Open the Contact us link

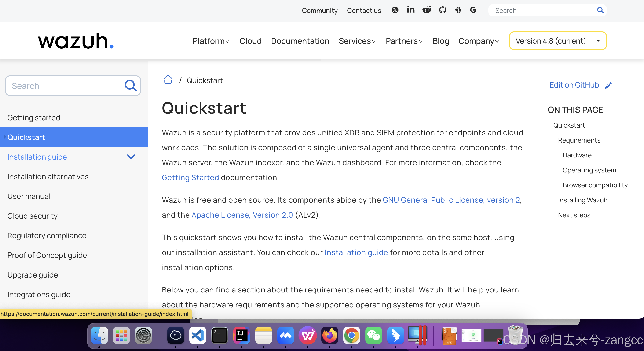[x=364, y=11]
